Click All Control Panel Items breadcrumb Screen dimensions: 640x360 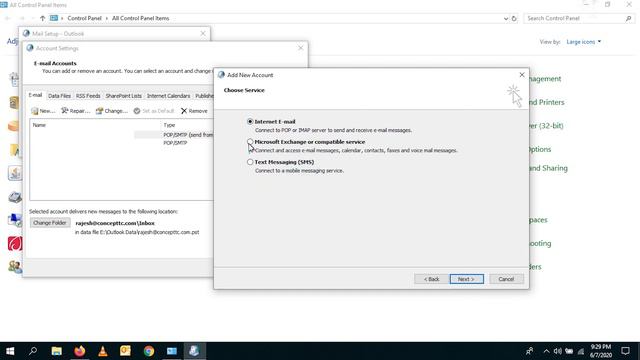140,18
